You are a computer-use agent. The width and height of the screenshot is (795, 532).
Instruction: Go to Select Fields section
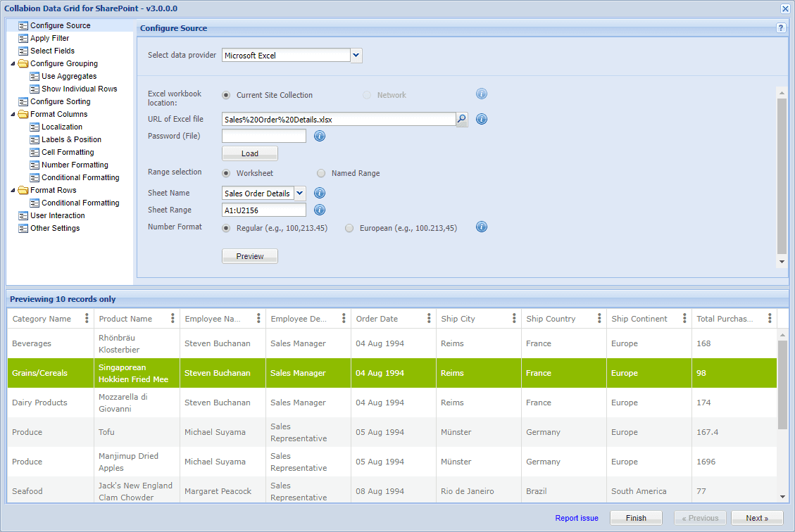[52, 51]
